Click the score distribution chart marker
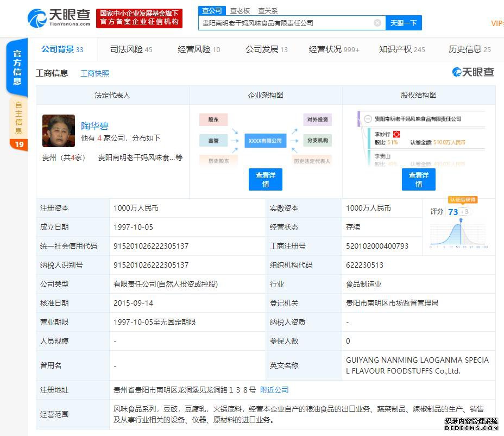 (x=461, y=220)
